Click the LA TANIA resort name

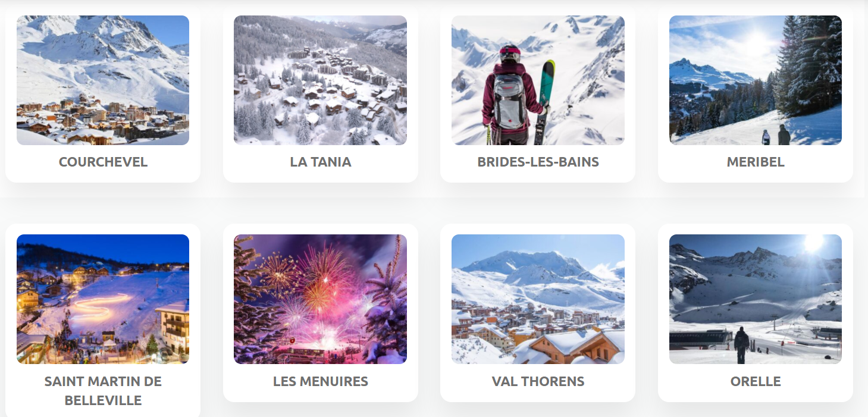pyautogui.click(x=320, y=162)
